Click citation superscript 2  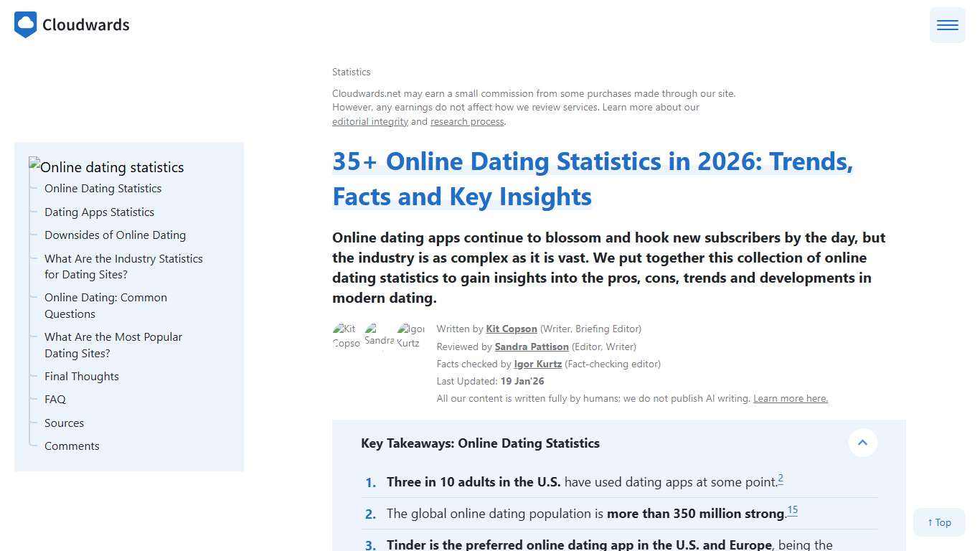pyautogui.click(x=780, y=478)
